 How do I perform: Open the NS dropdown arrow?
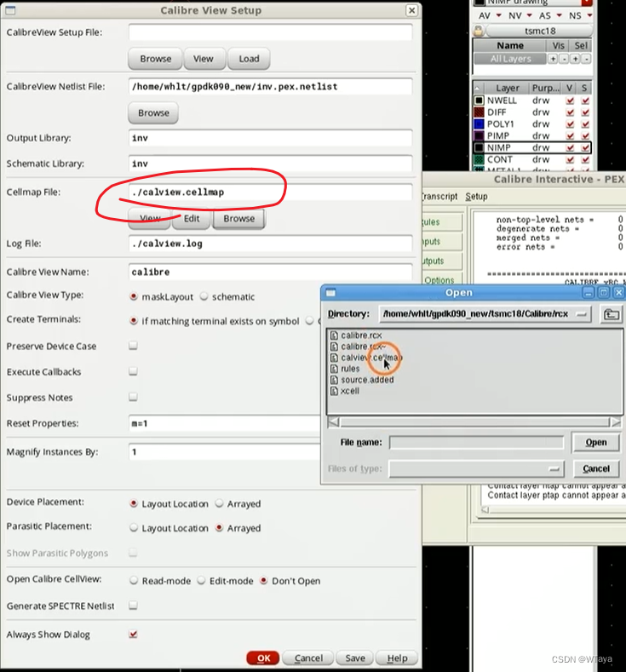point(589,15)
